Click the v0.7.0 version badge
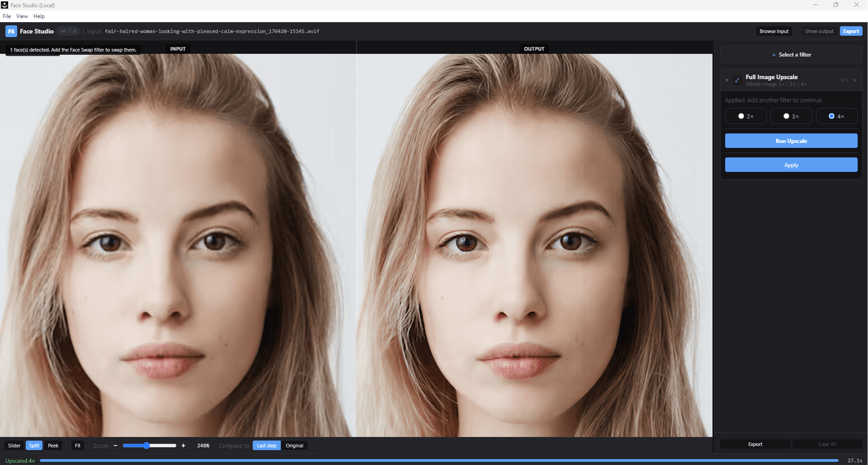The height and width of the screenshot is (465, 868). (x=69, y=31)
